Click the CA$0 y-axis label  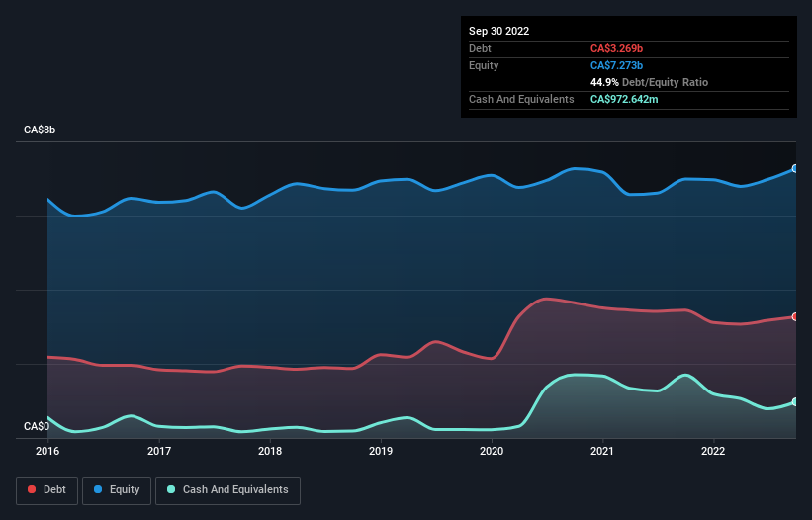(x=37, y=426)
